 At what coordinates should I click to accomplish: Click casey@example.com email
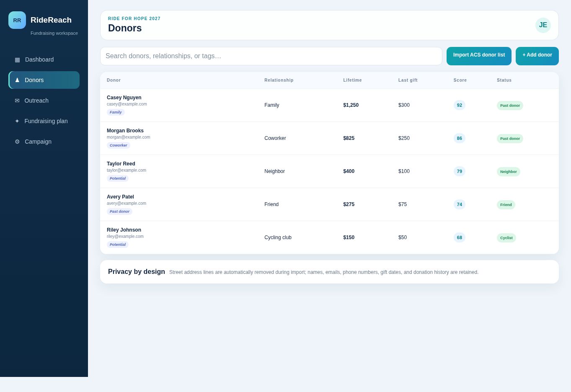coord(127,104)
